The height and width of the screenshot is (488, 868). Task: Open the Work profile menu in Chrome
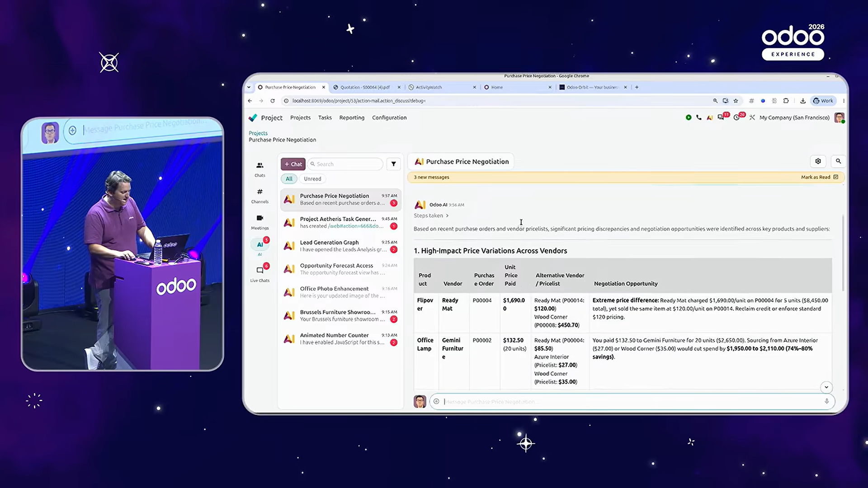coord(823,101)
